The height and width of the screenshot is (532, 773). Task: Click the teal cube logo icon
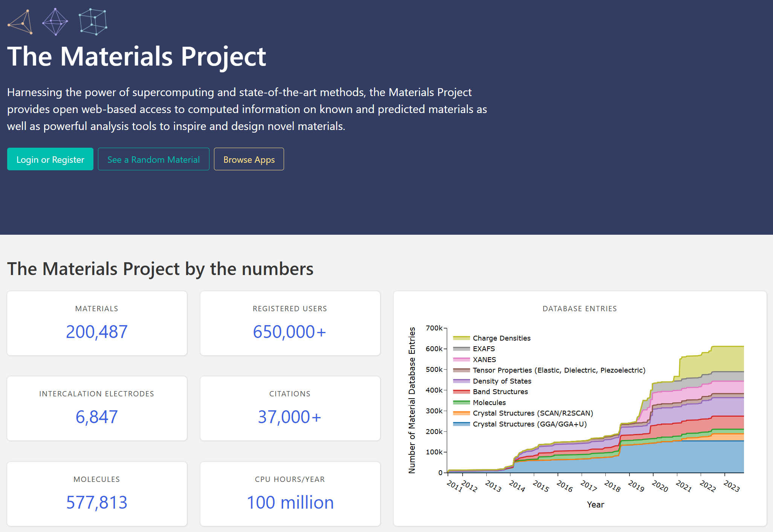[93, 22]
